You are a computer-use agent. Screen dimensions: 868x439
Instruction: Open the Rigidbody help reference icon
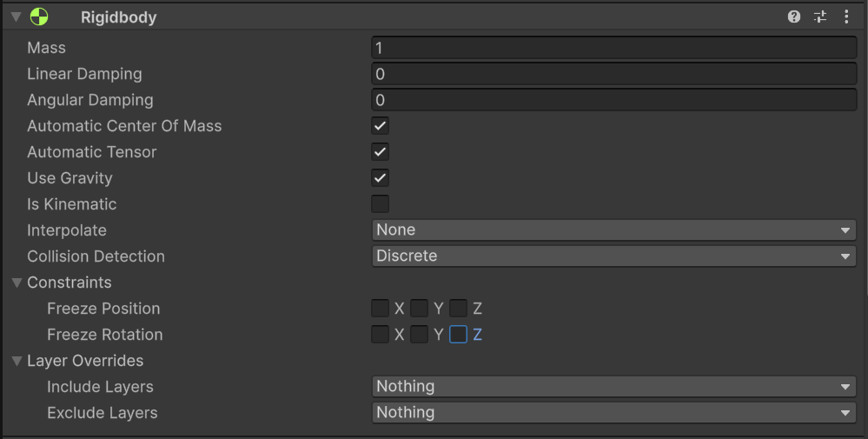794,17
